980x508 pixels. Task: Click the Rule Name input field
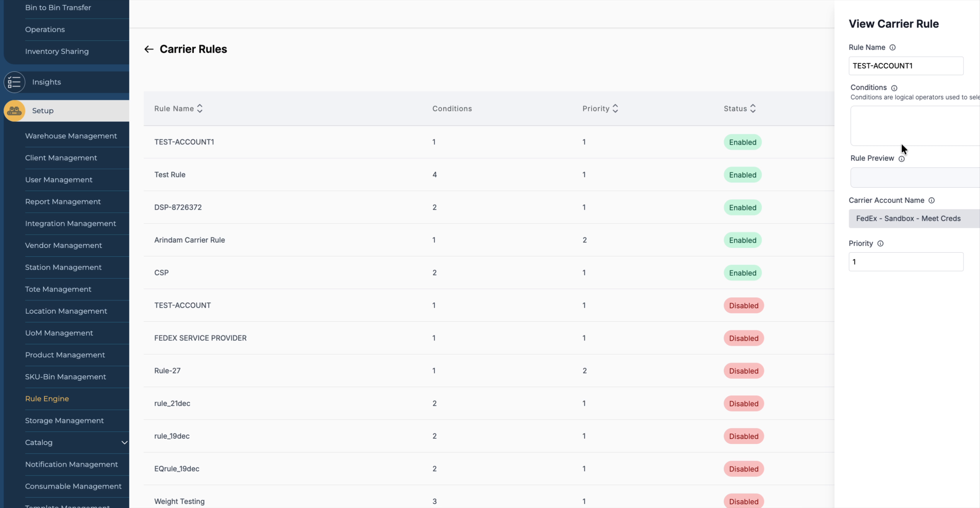pos(906,66)
